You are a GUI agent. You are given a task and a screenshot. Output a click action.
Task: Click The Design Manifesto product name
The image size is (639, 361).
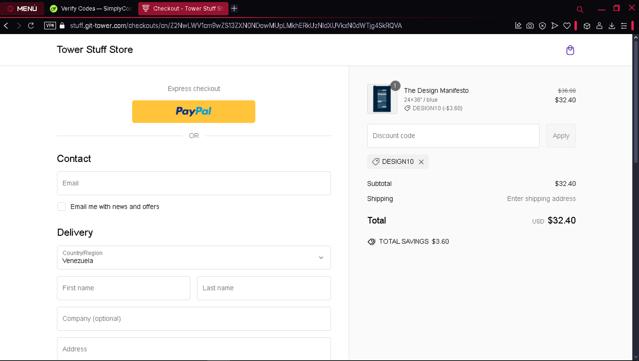436,90
